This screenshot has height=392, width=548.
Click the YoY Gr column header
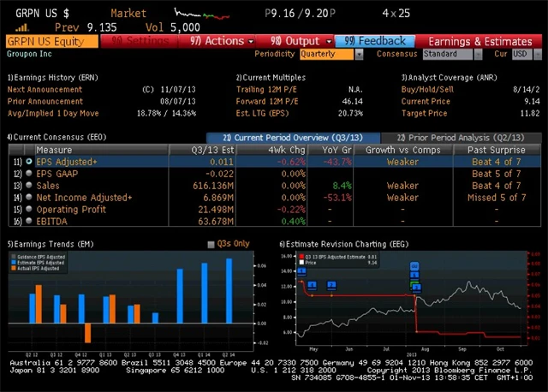[x=331, y=150]
